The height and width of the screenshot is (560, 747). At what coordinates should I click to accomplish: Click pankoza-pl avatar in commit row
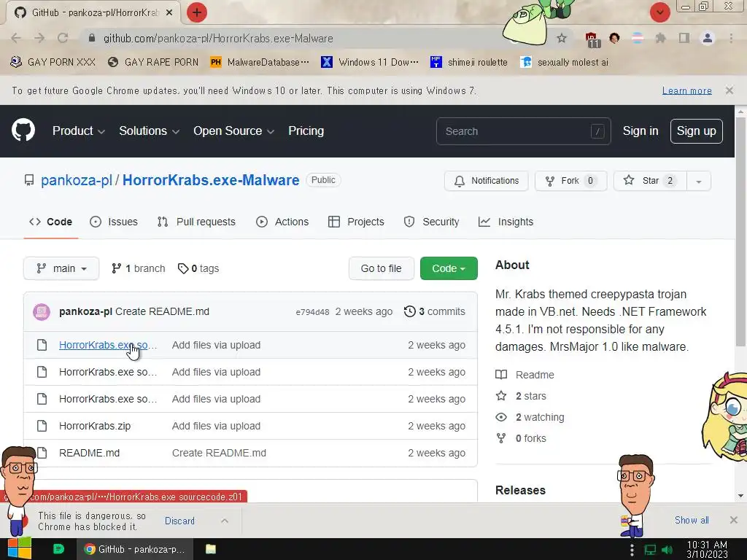tap(42, 312)
